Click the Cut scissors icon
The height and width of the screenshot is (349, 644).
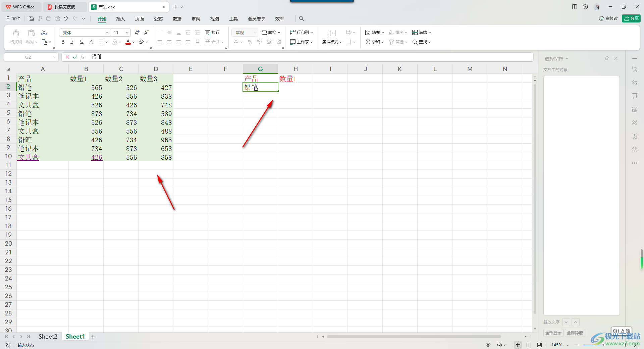click(x=44, y=33)
